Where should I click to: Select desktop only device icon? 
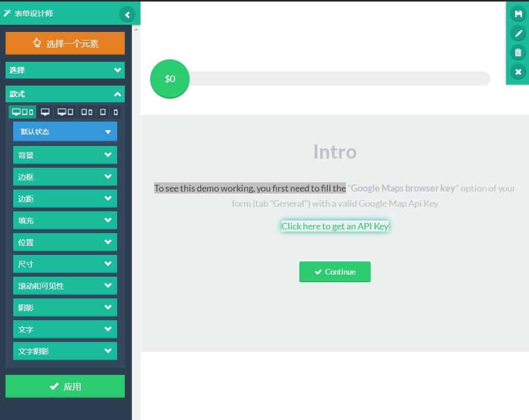click(45, 112)
